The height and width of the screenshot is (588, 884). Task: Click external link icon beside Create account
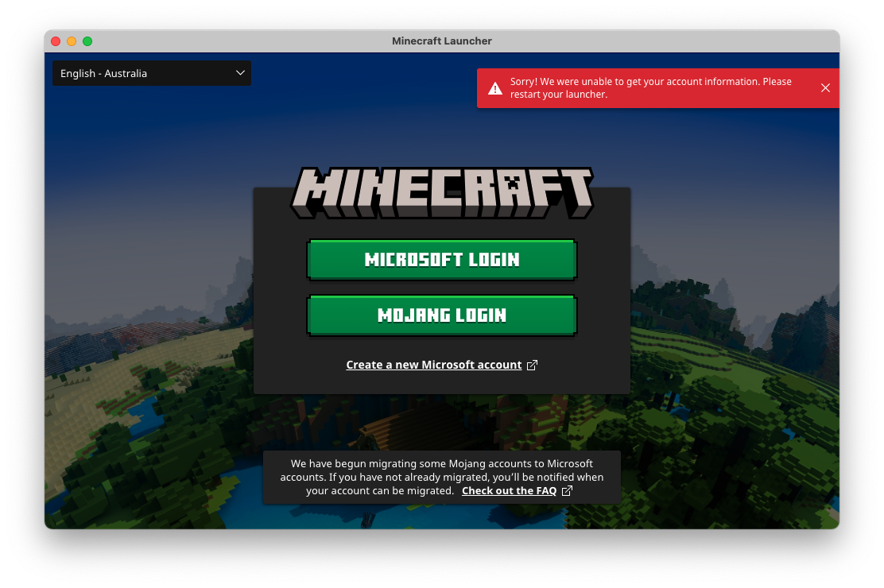pyautogui.click(x=532, y=366)
